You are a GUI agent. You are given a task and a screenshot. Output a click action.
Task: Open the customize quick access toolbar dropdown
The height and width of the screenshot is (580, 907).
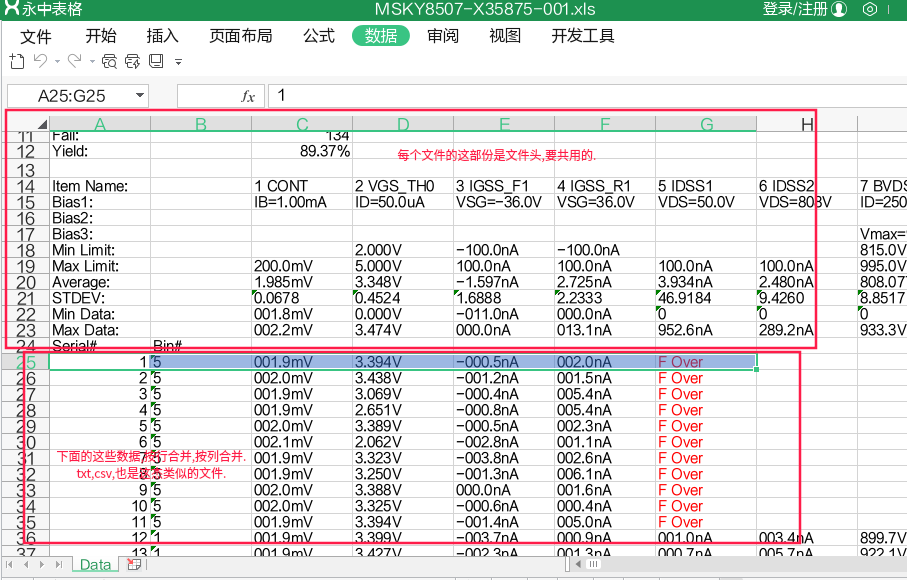pyautogui.click(x=179, y=62)
